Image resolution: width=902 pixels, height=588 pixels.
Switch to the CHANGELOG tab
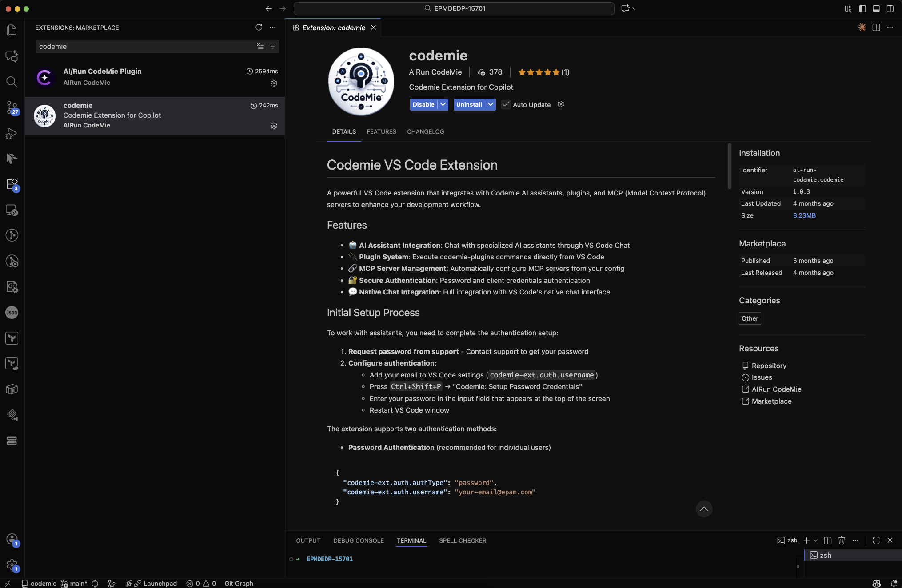425,131
